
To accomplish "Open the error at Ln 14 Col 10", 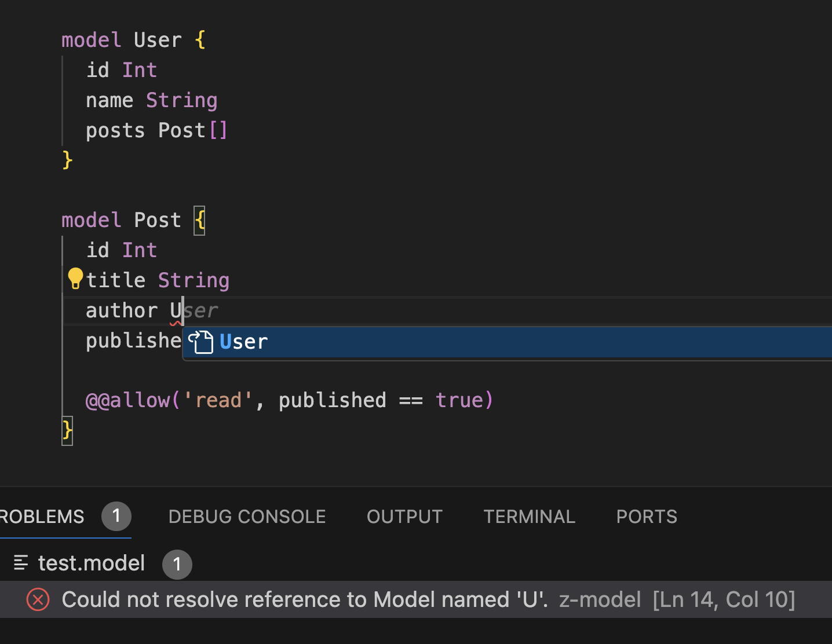I will (x=724, y=599).
